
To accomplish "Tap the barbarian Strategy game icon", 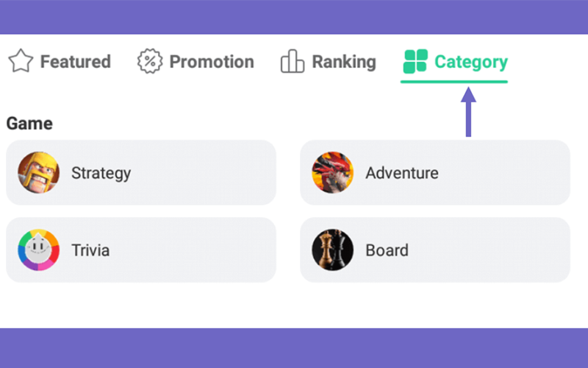I will pyautogui.click(x=39, y=172).
